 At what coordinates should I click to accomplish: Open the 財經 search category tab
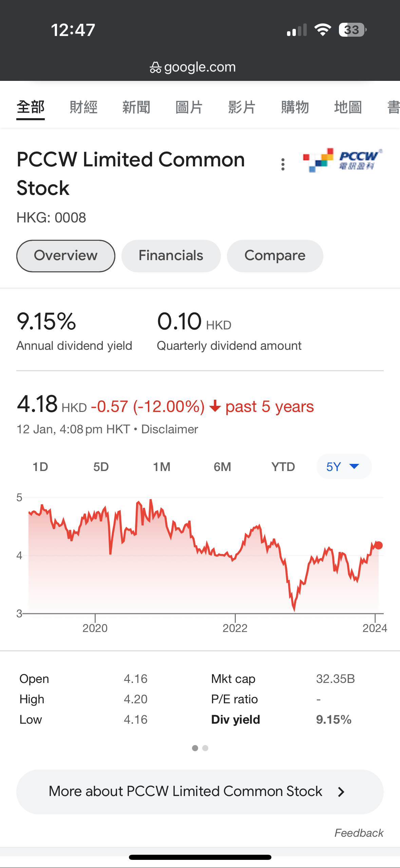[x=83, y=107]
